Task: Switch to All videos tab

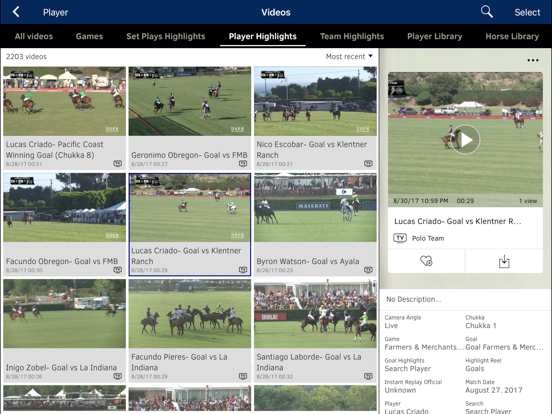Action: (x=34, y=36)
